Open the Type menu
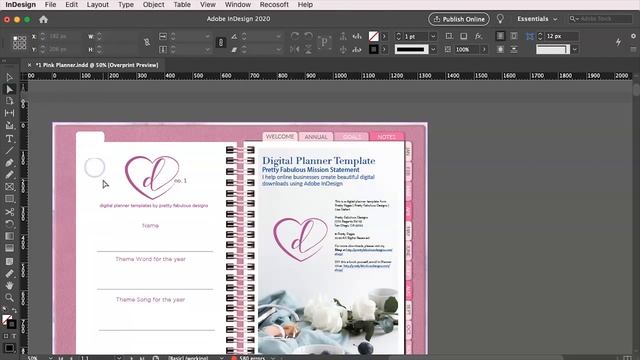Screen dimensions: 640x360 click(x=126, y=5)
